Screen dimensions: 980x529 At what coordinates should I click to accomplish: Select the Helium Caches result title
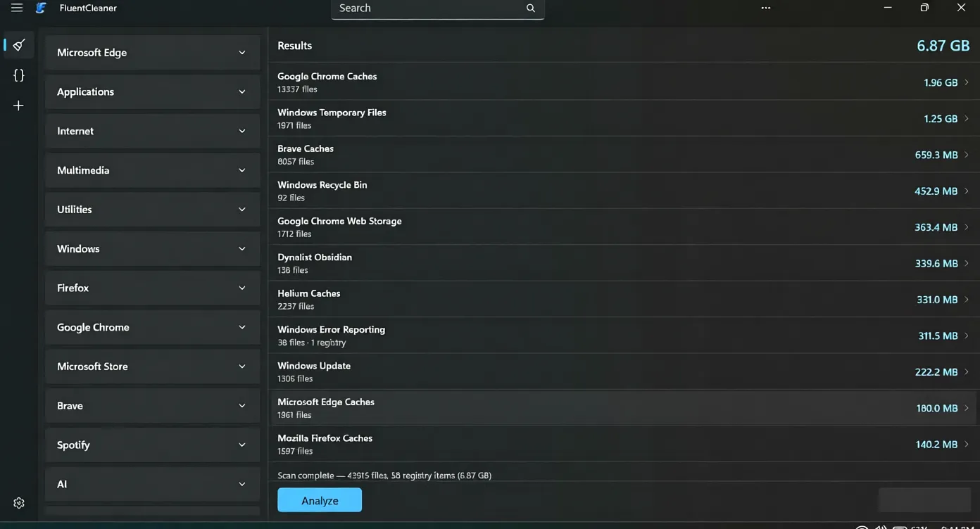pyautogui.click(x=308, y=293)
